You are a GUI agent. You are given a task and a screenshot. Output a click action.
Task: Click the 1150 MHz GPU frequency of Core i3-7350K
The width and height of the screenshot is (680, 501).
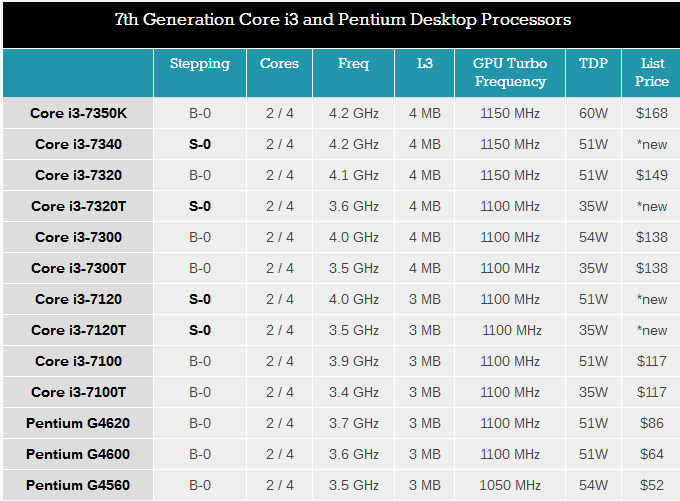click(x=510, y=113)
